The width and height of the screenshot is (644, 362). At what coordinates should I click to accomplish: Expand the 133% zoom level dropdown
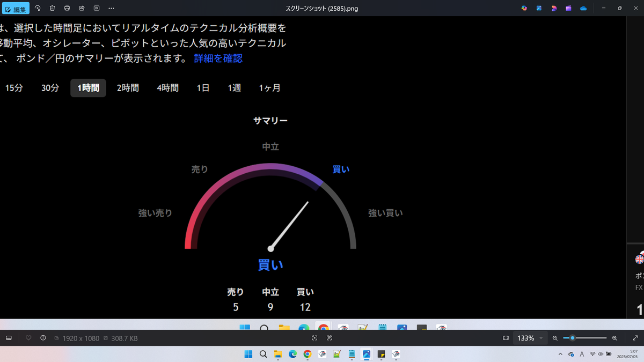click(x=530, y=338)
